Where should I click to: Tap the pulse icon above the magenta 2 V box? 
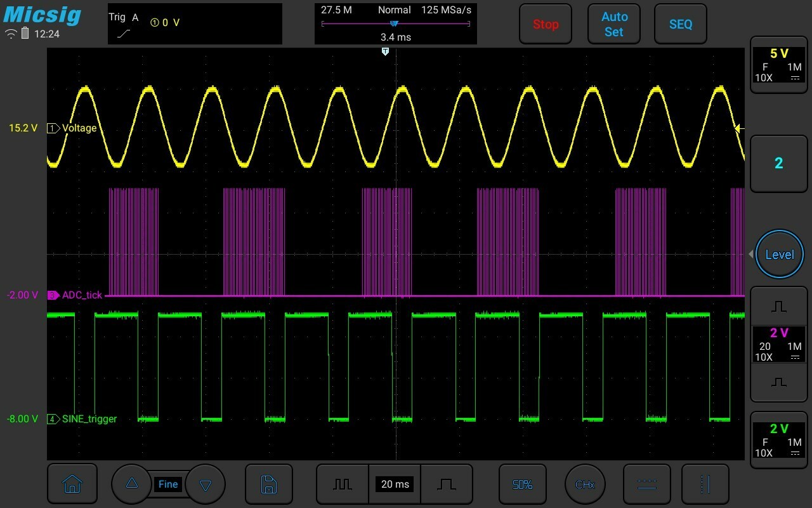pyautogui.click(x=779, y=307)
